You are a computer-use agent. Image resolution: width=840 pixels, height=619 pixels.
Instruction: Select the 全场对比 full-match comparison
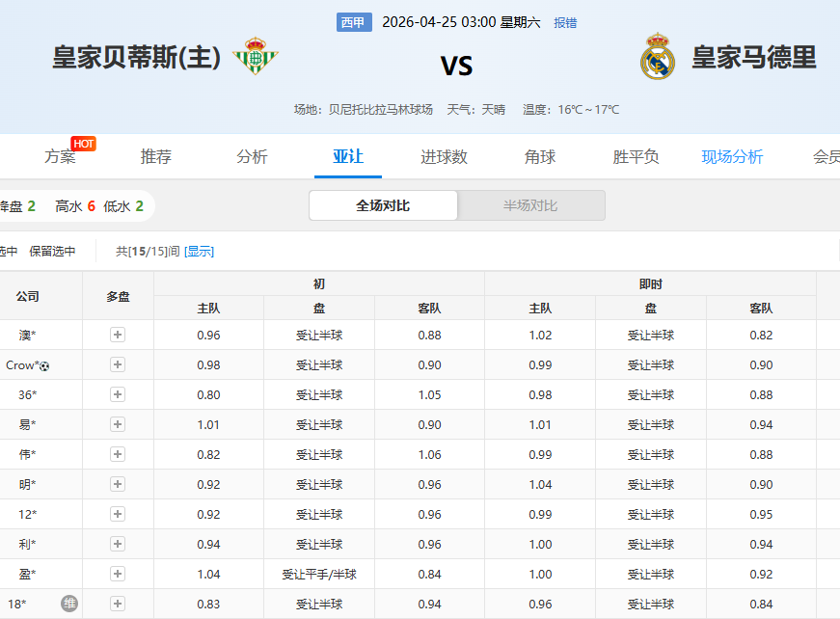383,205
